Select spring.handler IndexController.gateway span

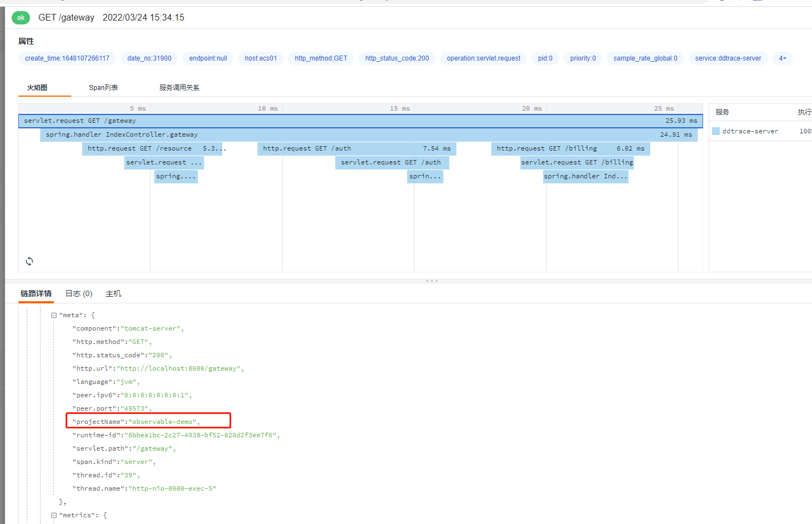368,134
